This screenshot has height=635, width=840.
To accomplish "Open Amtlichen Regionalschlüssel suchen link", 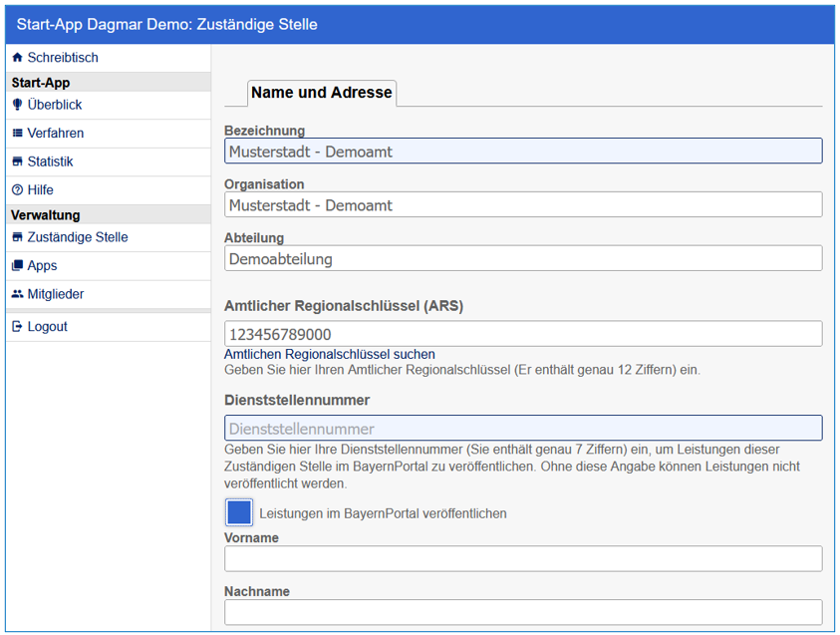I will [x=329, y=354].
